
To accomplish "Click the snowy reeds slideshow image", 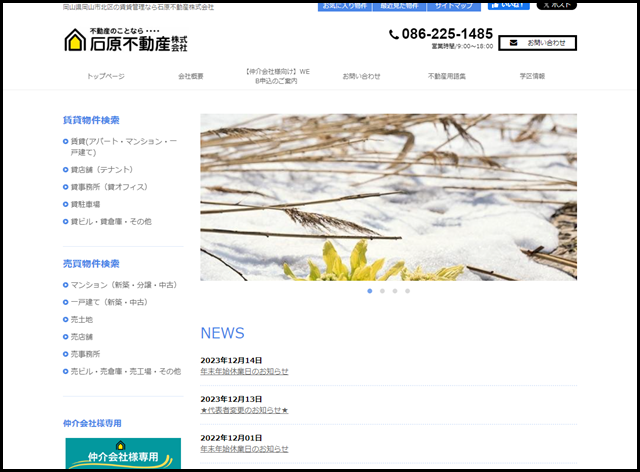I will (x=389, y=197).
